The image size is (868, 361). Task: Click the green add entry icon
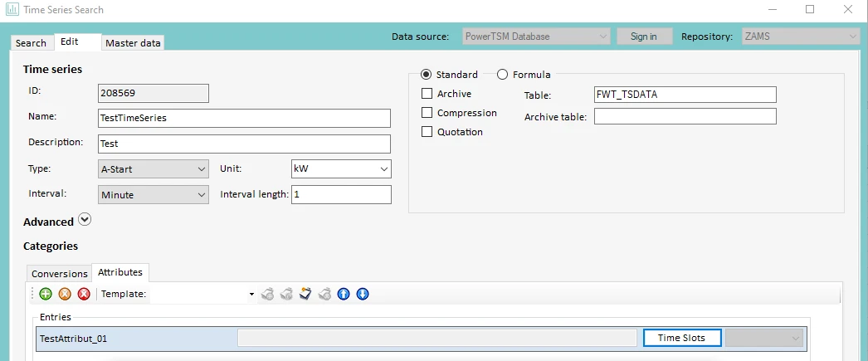pos(46,294)
